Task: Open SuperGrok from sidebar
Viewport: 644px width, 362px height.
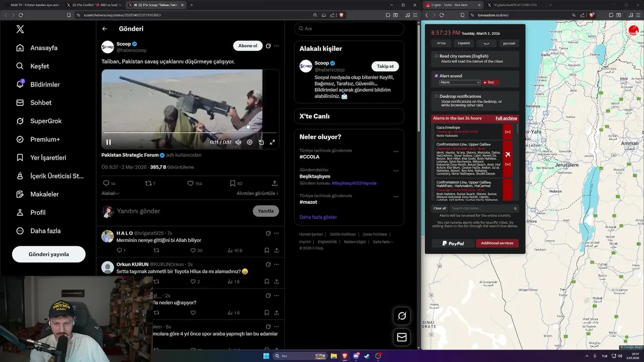Action: pos(39,121)
